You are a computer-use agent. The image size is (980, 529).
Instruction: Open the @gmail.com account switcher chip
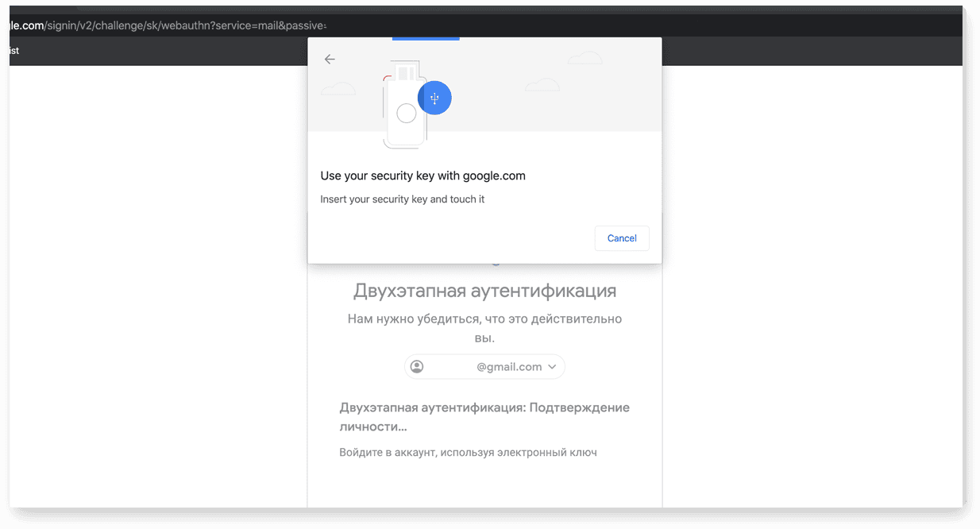tap(484, 367)
